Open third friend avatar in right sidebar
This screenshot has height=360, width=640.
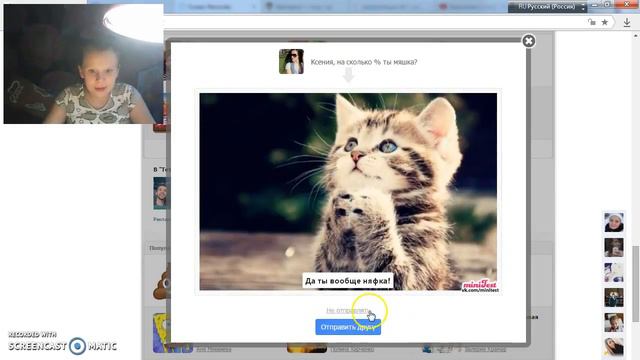coord(613,273)
